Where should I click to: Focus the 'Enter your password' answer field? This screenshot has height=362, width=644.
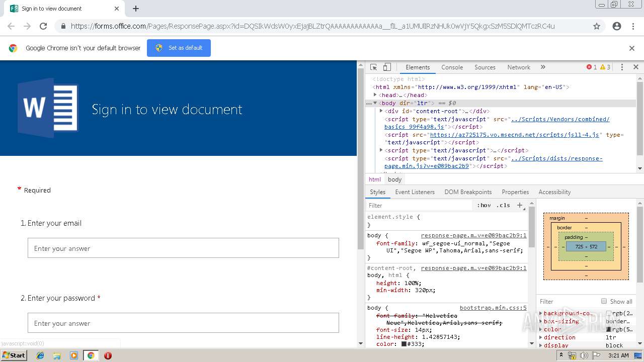[183, 323]
